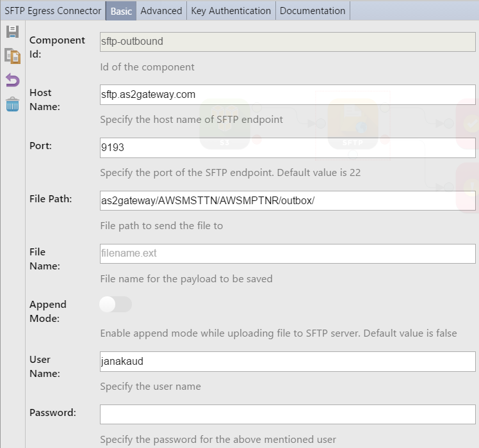Open the Documentation tab
The height and width of the screenshot is (448, 479).
[313, 11]
